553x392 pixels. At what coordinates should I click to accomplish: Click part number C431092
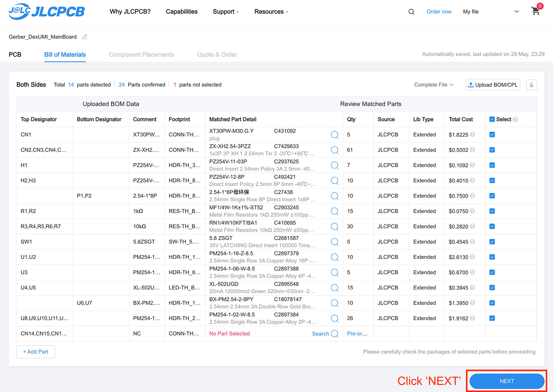[285, 131]
